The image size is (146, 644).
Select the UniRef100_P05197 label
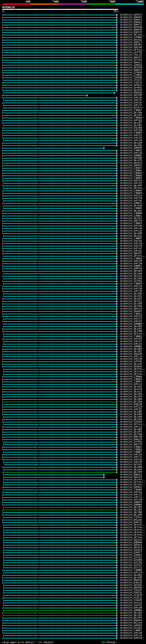(x=131, y=590)
